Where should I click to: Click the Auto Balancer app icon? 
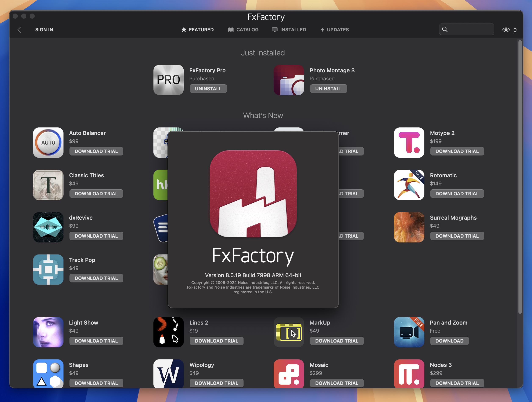point(48,142)
